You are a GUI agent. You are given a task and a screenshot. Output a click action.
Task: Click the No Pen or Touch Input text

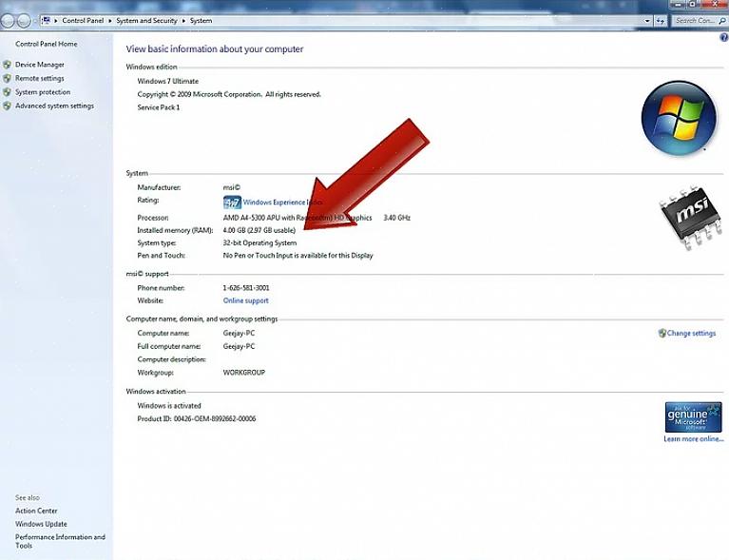click(298, 256)
